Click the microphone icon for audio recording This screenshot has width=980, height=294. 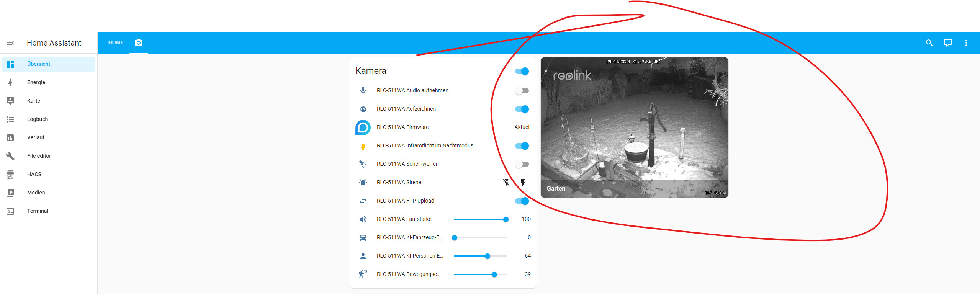pyautogui.click(x=363, y=91)
